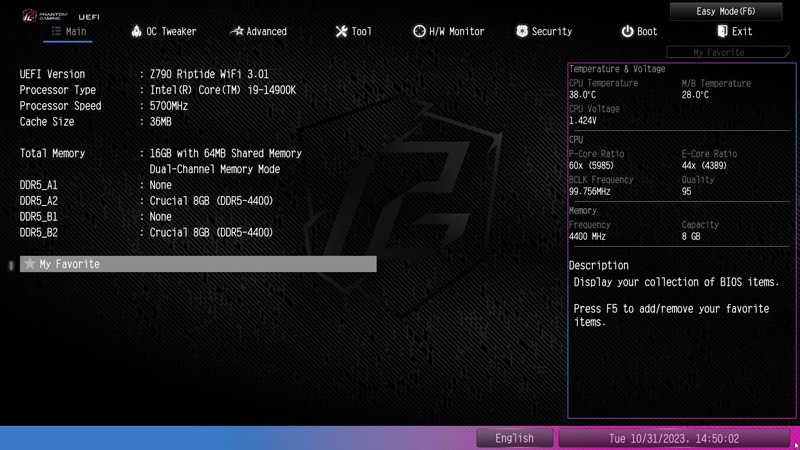
Task: Click the Tool wrench icon
Action: click(341, 31)
